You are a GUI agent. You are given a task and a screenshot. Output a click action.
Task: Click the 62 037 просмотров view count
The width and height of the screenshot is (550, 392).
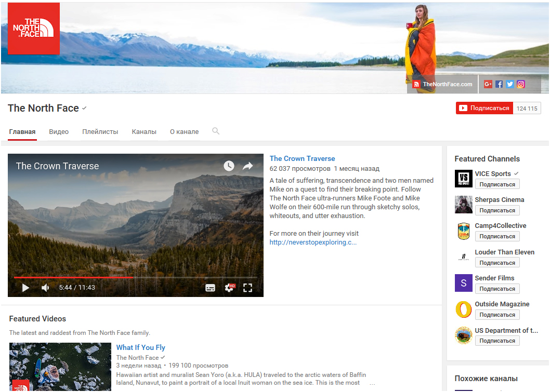point(300,169)
